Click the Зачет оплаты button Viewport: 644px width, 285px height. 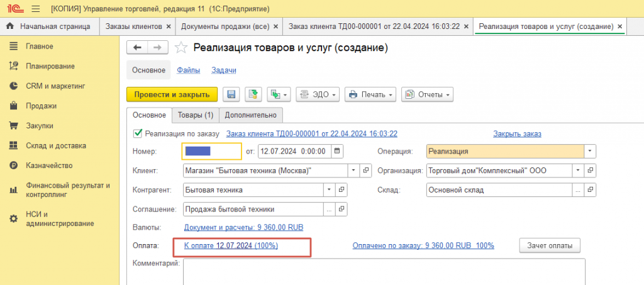click(550, 245)
